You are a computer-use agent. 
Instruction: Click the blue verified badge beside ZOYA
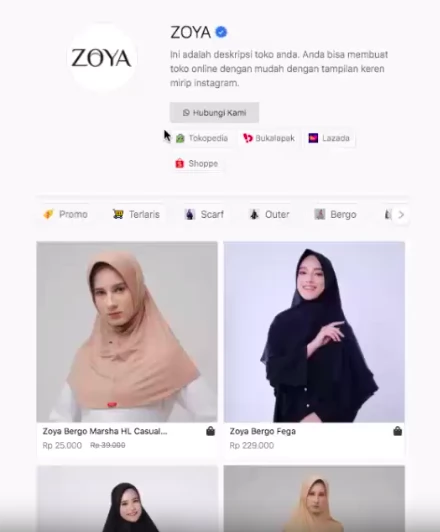coord(221,32)
